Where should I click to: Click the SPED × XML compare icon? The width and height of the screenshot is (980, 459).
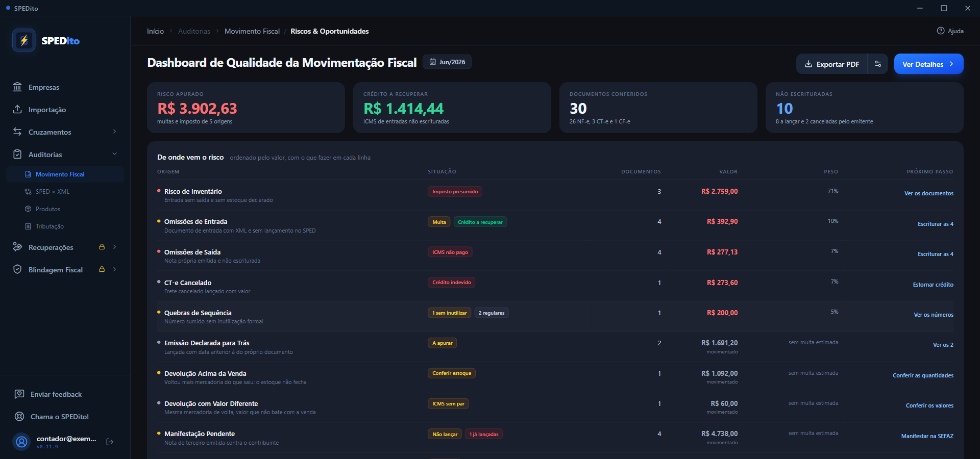(x=28, y=192)
